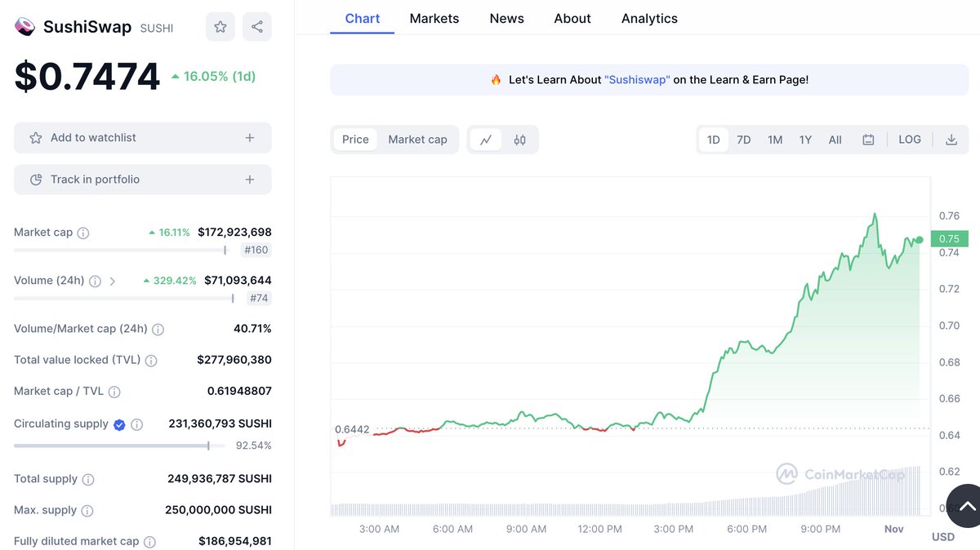Viewport: 980px width, 550px height.
Task: Open the Sushiswap Learn & Earn link
Action: [637, 79]
